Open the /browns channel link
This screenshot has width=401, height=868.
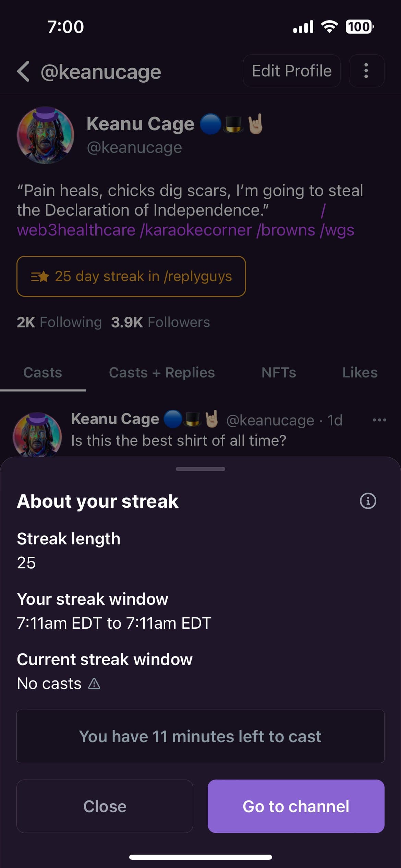pyautogui.click(x=286, y=230)
